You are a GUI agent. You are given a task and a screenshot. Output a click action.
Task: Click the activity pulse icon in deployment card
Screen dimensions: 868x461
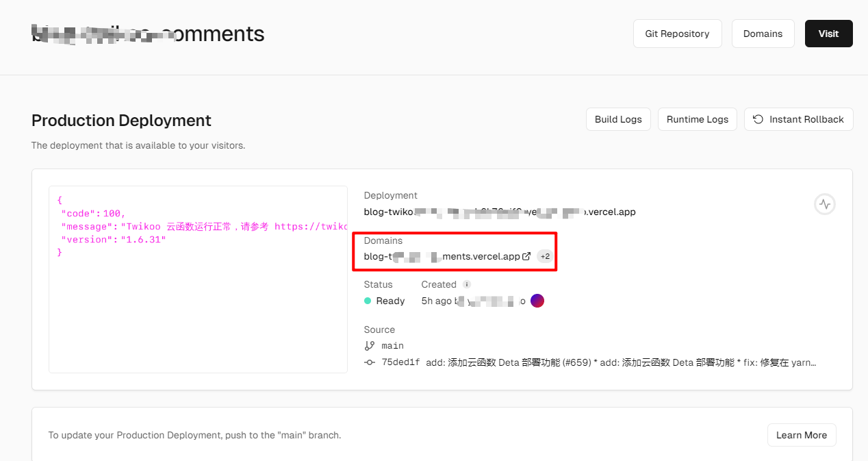tap(825, 204)
